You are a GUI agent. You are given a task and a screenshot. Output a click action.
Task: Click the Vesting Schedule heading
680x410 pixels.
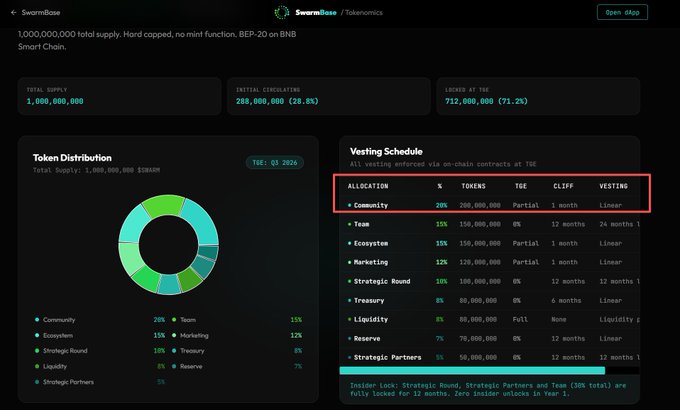pyautogui.click(x=386, y=151)
